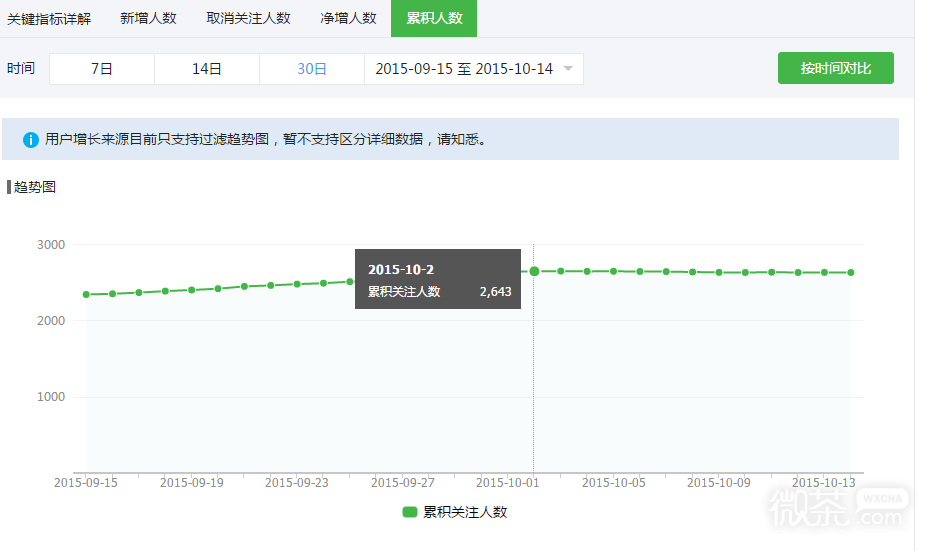
Task: Click the tooltip value 2,643
Action: coord(495,291)
